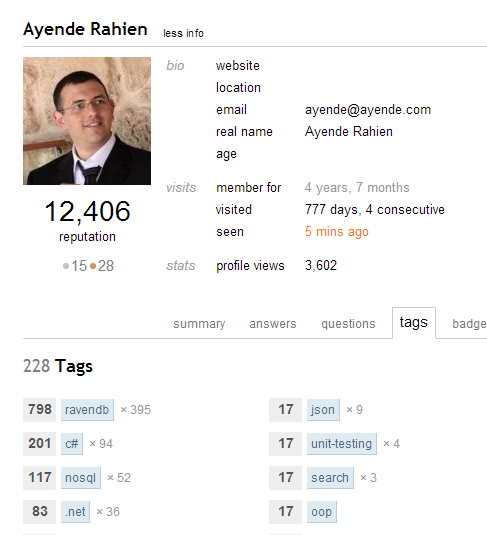
Task: Open the nosql tag
Action: pos(81,478)
